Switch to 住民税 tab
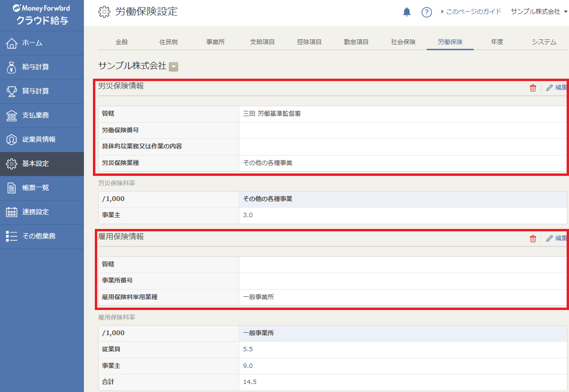 tap(168, 42)
